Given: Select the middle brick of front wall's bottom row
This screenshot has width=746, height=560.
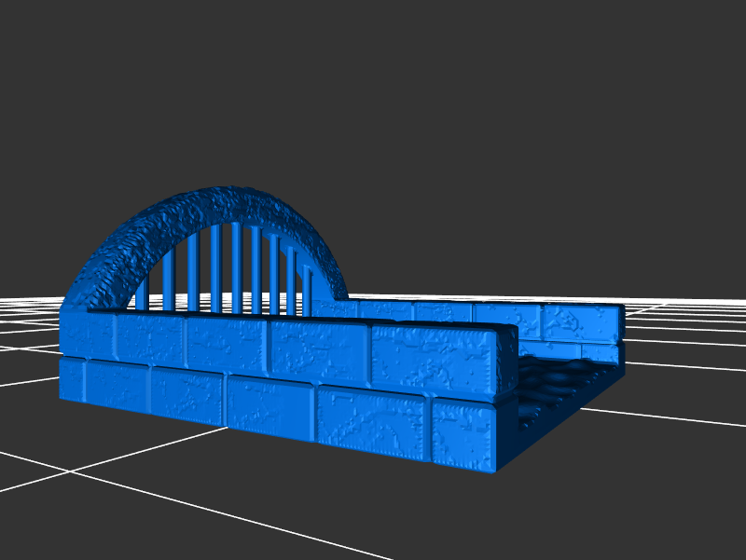Looking at the screenshot, I should coord(269,404).
